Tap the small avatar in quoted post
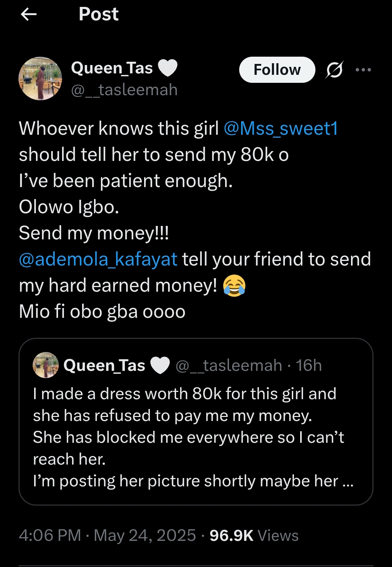Screen dimensions: 392x567 (x=46, y=365)
